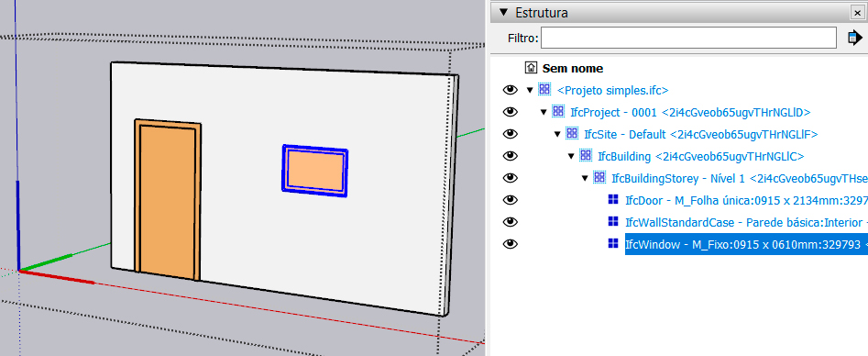Click the IfcBuilding component icon

coord(585,156)
